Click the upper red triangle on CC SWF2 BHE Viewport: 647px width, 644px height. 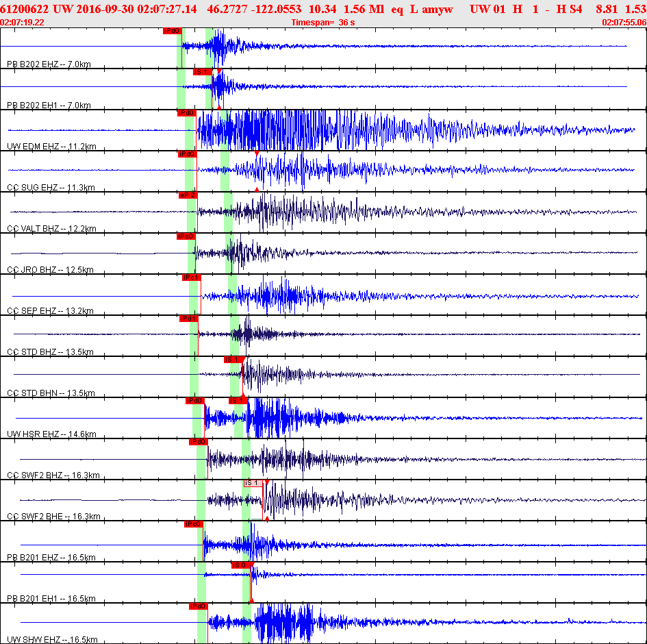(x=267, y=482)
